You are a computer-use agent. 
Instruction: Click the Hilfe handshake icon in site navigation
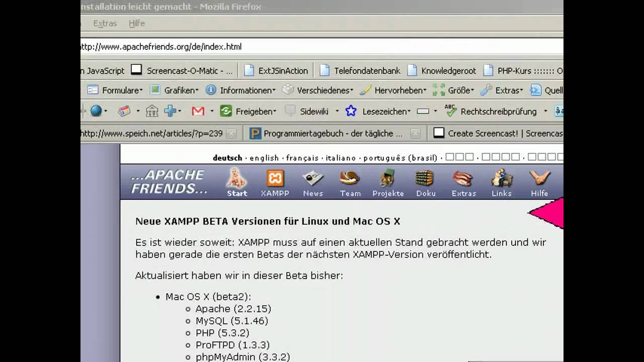click(x=539, y=184)
